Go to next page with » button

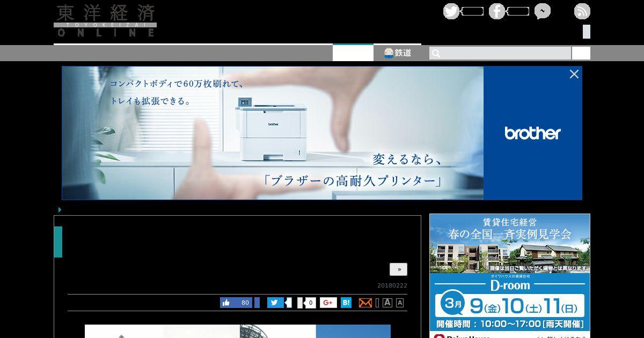pyautogui.click(x=398, y=269)
